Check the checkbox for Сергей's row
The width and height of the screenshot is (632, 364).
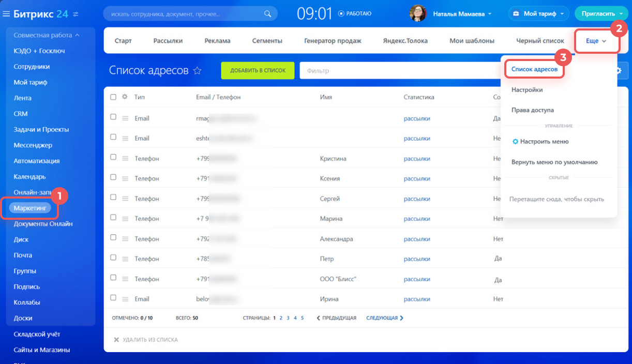pyautogui.click(x=113, y=199)
